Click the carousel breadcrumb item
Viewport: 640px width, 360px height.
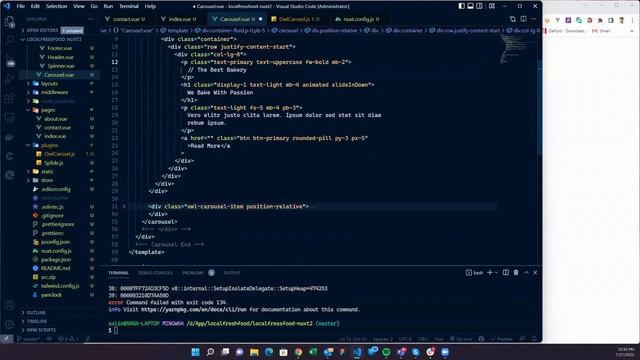click(285, 30)
